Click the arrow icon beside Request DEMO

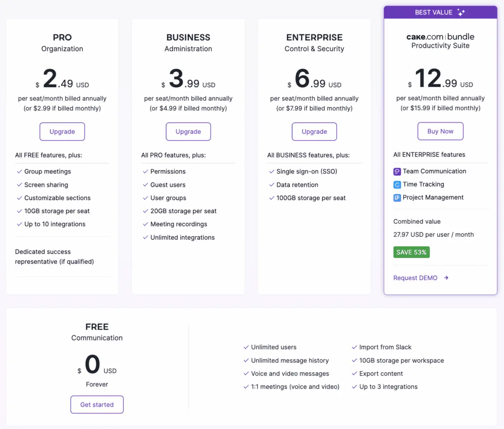(446, 278)
